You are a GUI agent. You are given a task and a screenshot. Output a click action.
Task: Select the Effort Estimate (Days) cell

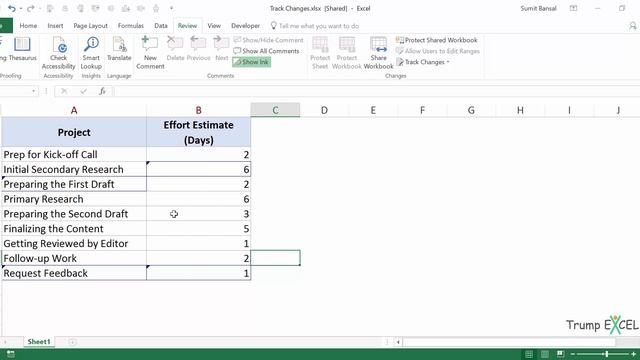pos(198,132)
